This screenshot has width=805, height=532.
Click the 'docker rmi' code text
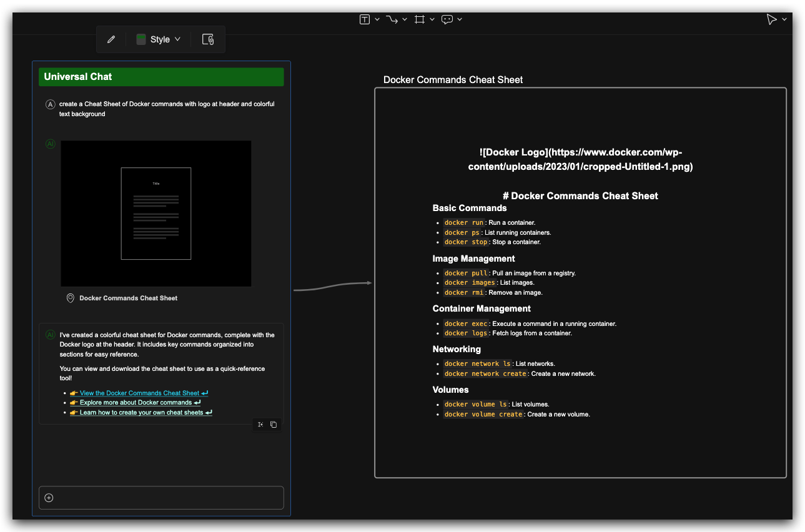(x=464, y=293)
